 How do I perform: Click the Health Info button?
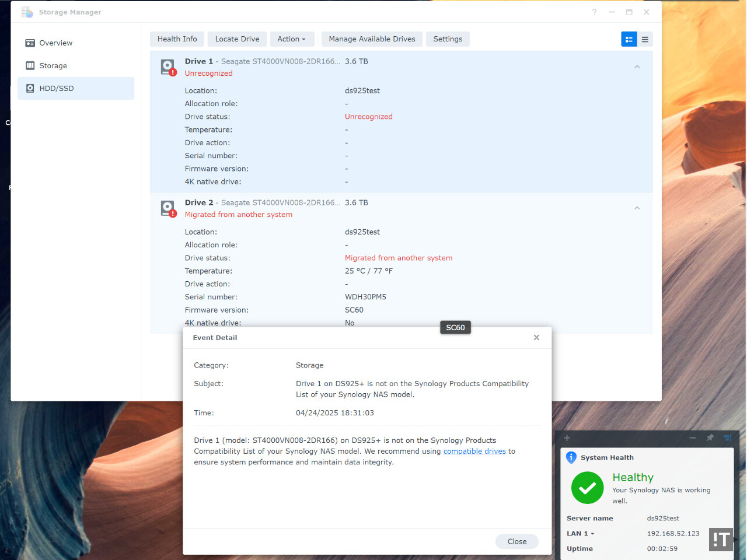pos(177,39)
